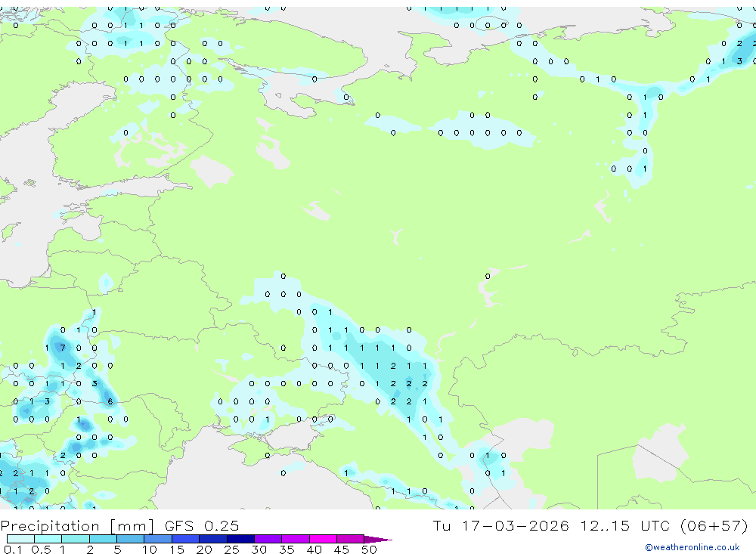Click the '30' legend scale label
Screen dimensions: 756x554
pos(259,549)
